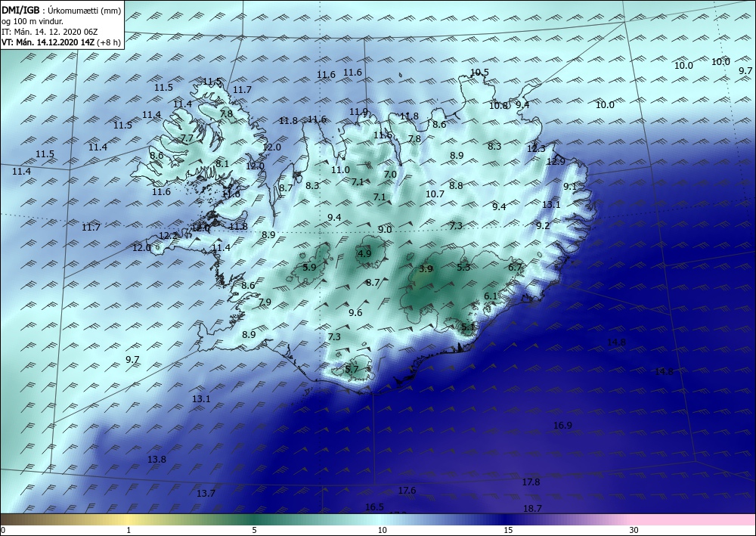The width and height of the screenshot is (756, 536).
Task: Click the 18.7 value over the ocean
Action: click(x=532, y=509)
